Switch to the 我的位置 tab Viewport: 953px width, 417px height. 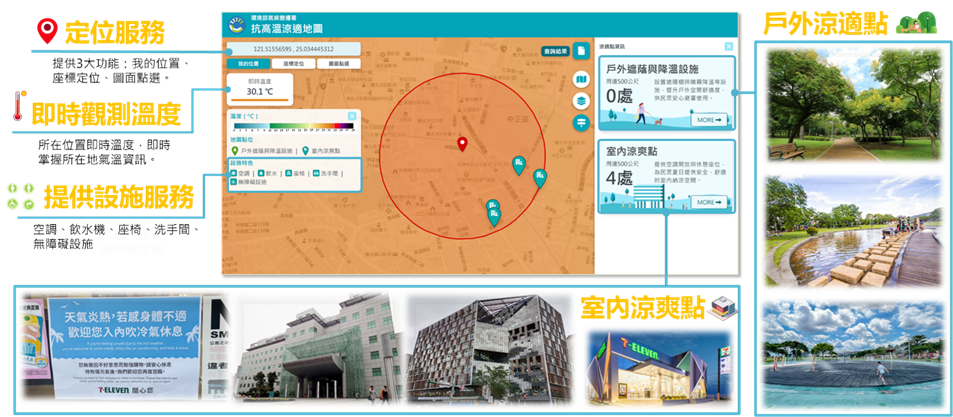(247, 64)
